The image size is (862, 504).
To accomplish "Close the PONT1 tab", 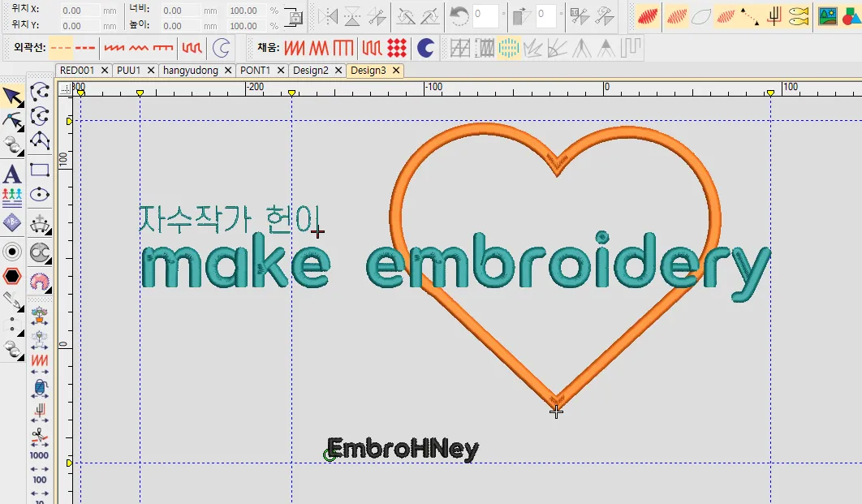I will 281,71.
